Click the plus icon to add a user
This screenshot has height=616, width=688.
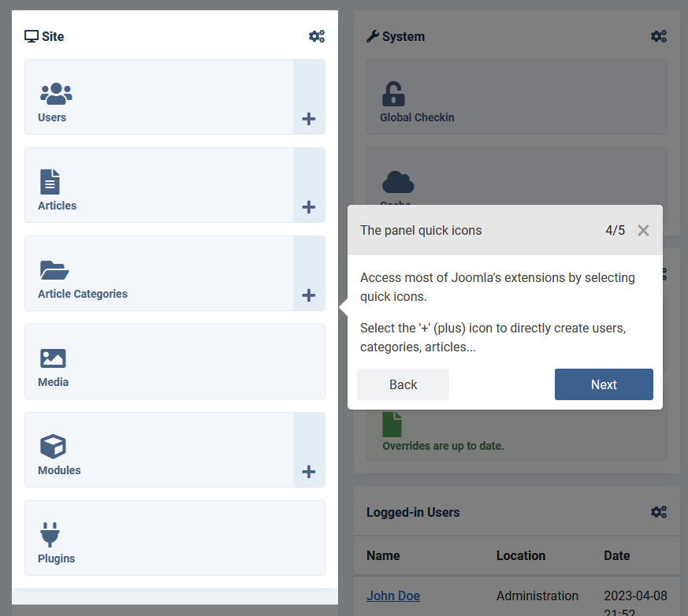[309, 119]
